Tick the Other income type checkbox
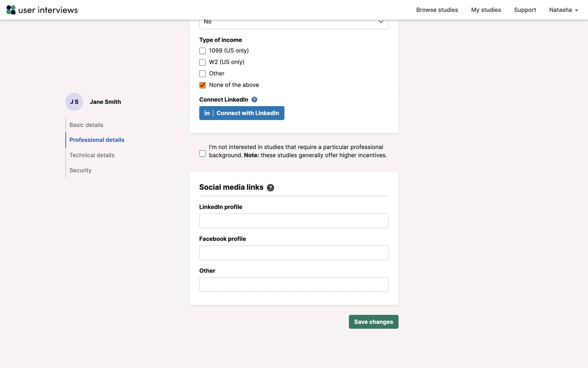This screenshot has height=368, width=588. (202, 74)
